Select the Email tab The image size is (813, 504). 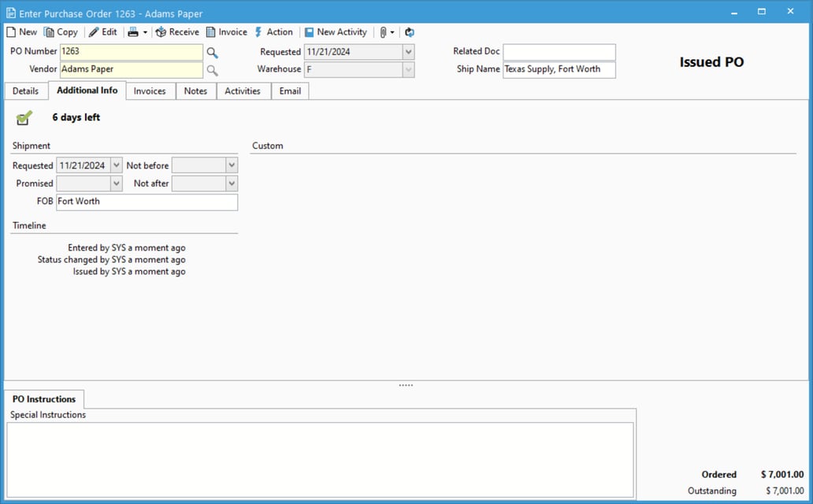pyautogui.click(x=290, y=91)
